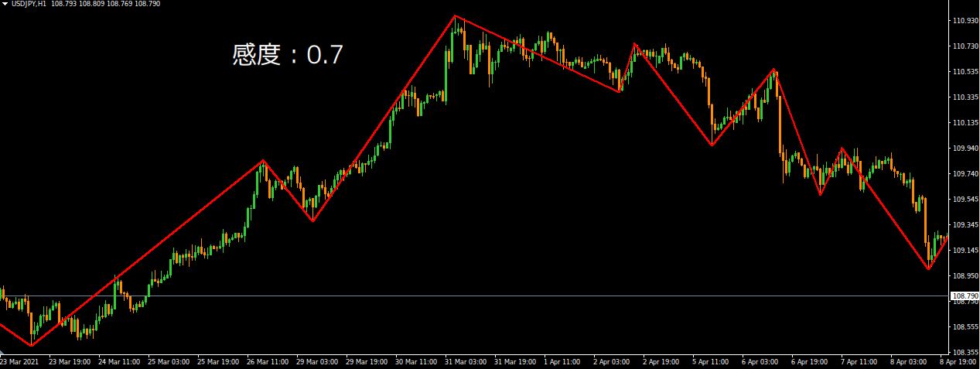980x369 pixels.
Task: Click the 110.335 price axis label
Action: pyautogui.click(x=965, y=97)
